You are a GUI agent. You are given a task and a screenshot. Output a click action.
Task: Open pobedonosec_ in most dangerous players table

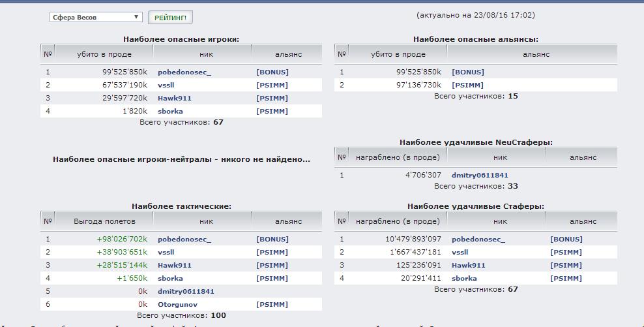184,72
